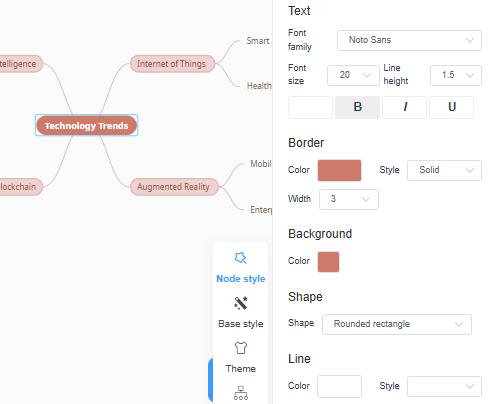Select the Internet of Things node
The image size is (489, 404).
[x=172, y=64]
